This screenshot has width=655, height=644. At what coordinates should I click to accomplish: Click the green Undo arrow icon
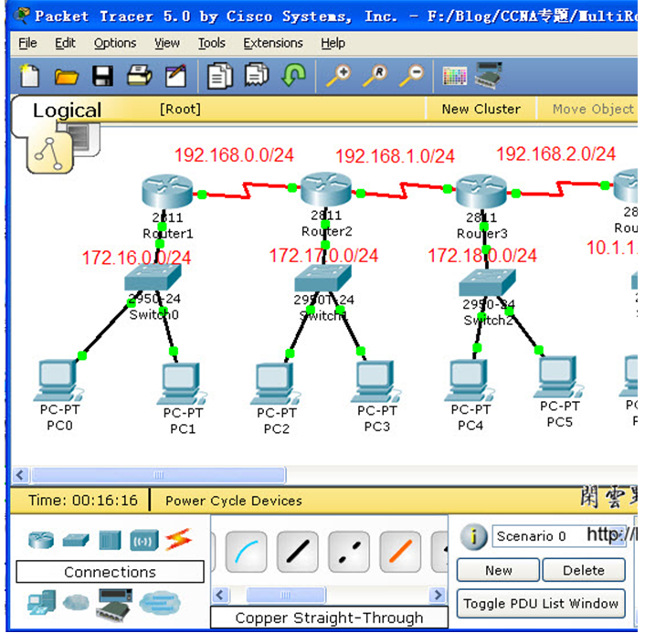(x=293, y=75)
